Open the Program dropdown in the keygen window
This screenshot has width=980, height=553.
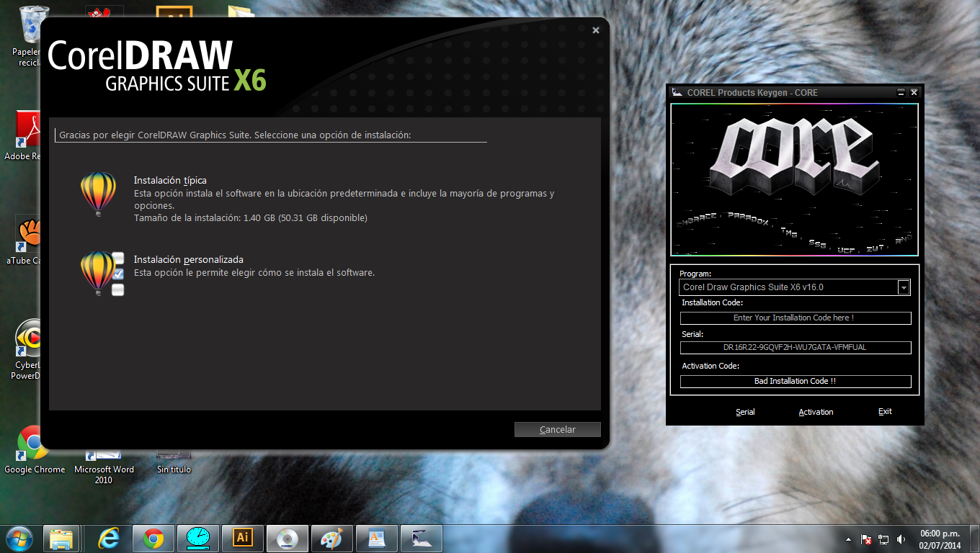(x=904, y=287)
